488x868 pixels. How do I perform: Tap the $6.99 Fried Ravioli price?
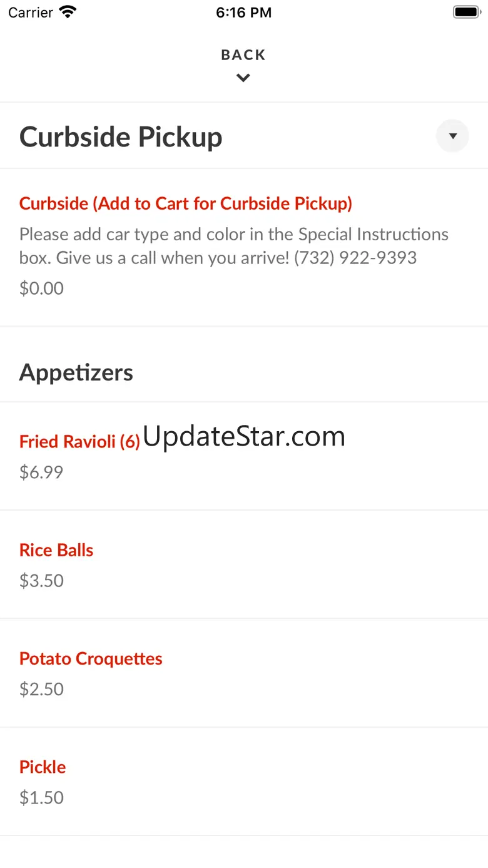[x=41, y=472]
